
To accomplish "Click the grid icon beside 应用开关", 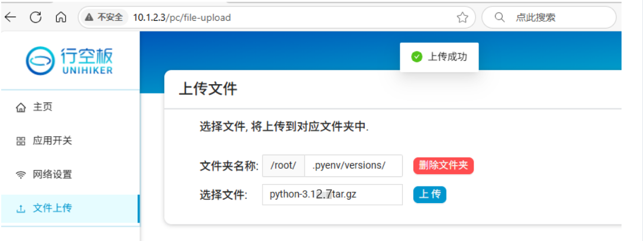I will point(21,142).
